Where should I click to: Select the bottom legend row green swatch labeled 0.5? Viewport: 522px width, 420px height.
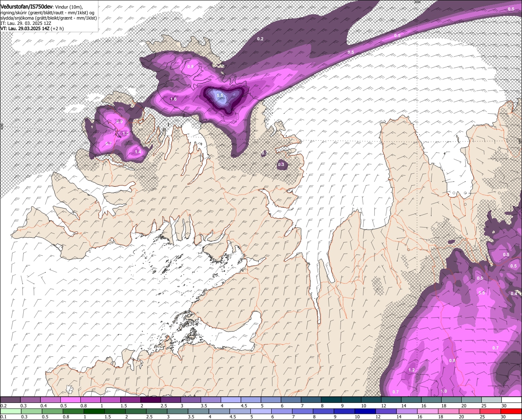coord(53,411)
